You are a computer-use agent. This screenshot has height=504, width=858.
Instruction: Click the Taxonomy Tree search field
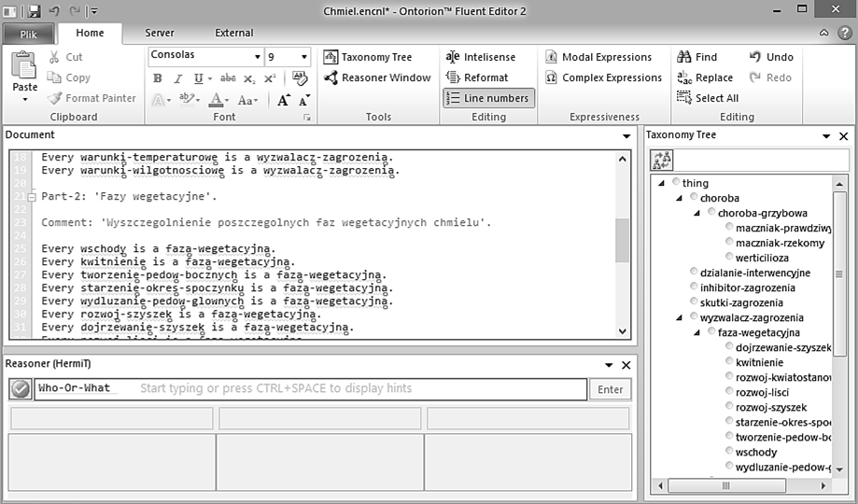click(761, 160)
